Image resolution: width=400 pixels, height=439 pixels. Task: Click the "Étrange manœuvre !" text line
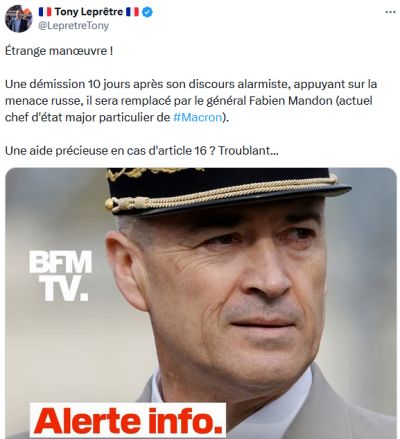(x=59, y=51)
